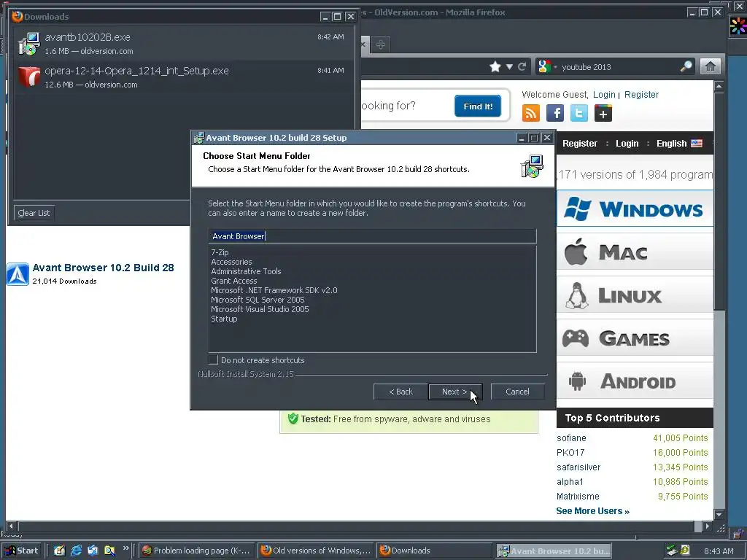
Task: Select the Administrative Tools folder entry
Action: (246, 271)
